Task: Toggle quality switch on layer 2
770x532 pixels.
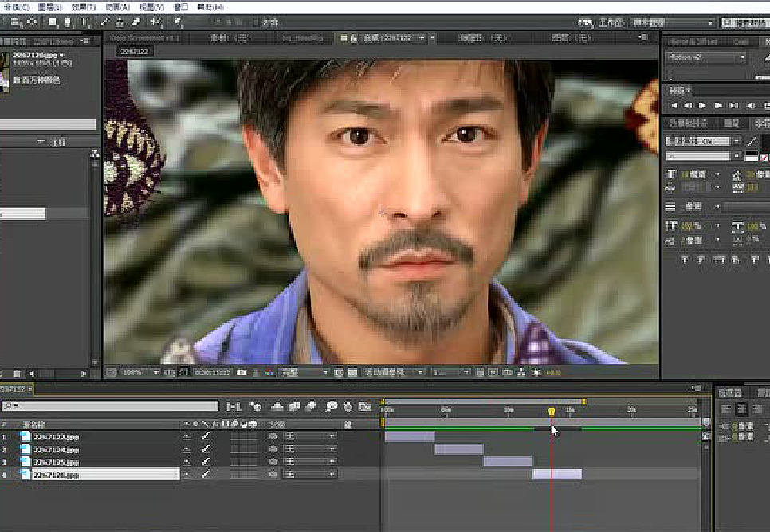Action: tap(206, 448)
